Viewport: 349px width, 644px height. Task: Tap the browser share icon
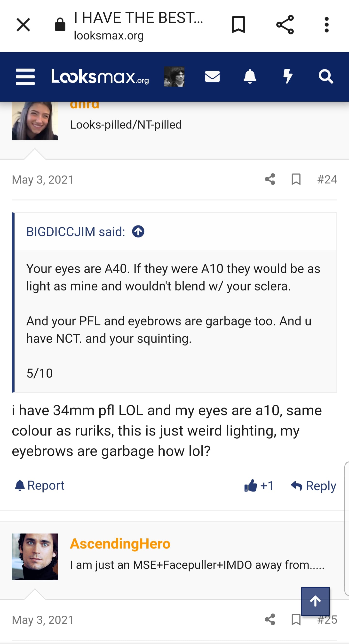click(285, 25)
